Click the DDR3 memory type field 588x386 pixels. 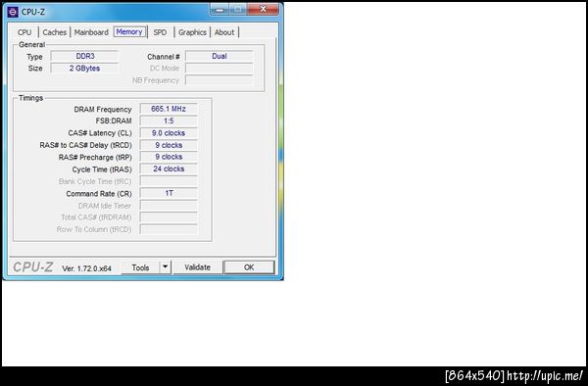pos(84,56)
